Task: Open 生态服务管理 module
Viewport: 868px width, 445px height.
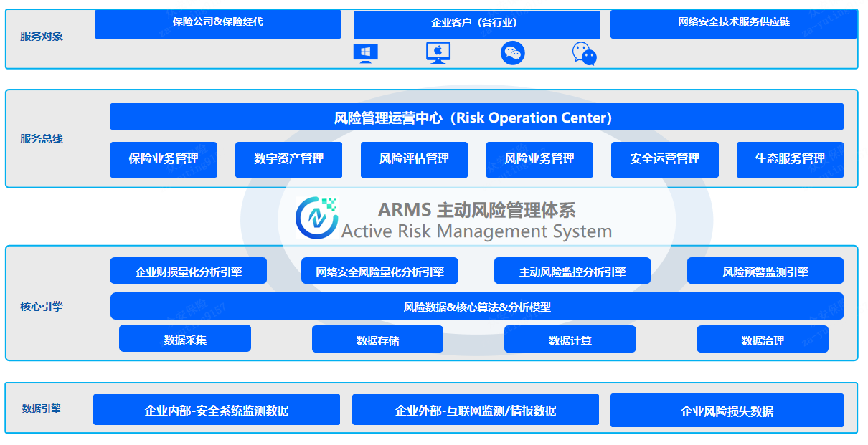Action: (790, 159)
